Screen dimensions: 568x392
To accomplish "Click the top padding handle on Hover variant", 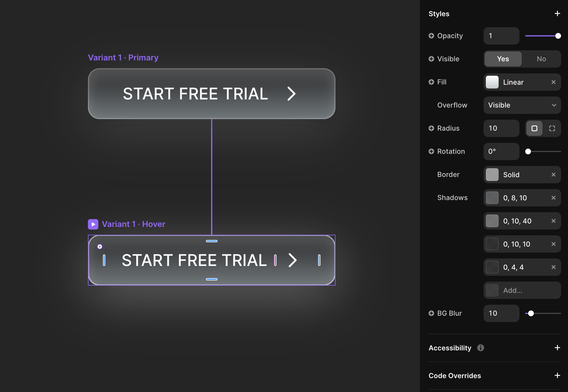I will click(x=212, y=241).
